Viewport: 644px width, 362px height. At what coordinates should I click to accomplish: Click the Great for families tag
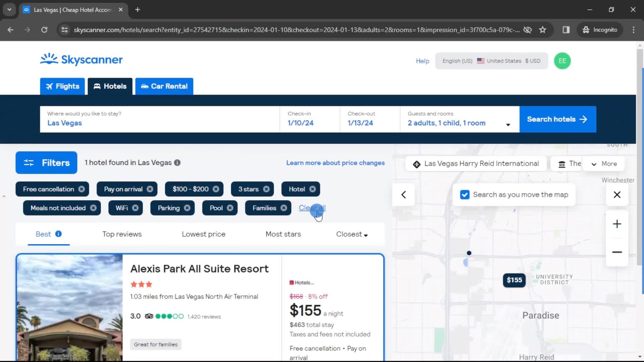(156, 345)
